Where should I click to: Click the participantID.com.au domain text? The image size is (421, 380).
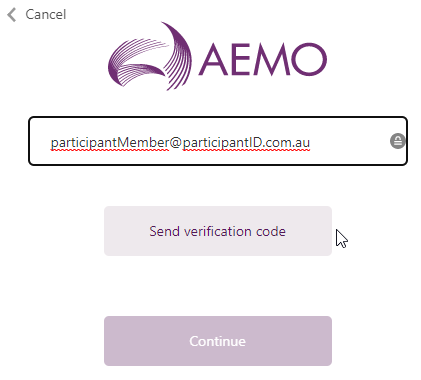(x=246, y=143)
